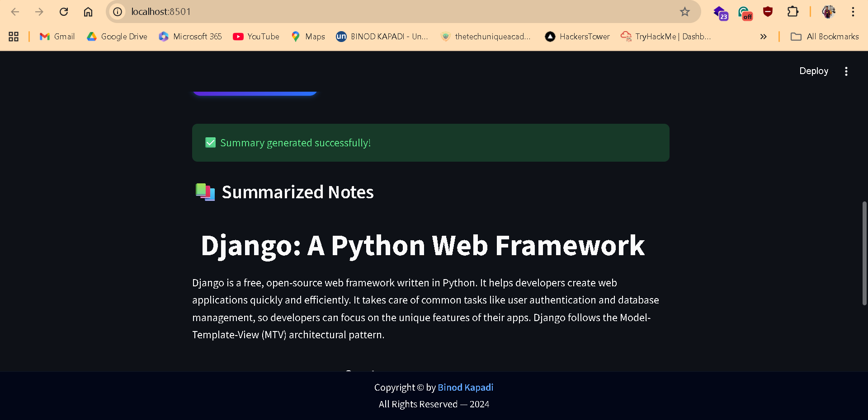The image size is (868, 420).
Task: Click the Deploy button
Action: pyautogui.click(x=813, y=71)
